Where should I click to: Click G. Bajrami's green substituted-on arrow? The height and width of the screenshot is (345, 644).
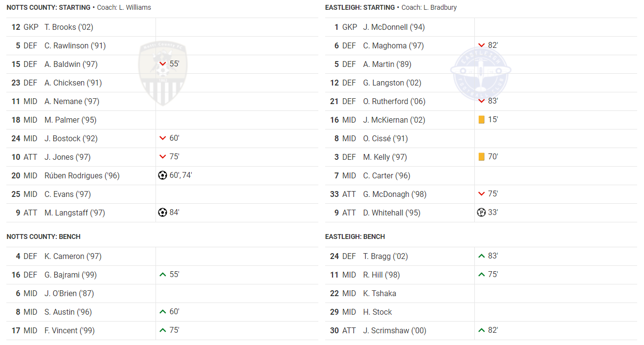pos(163,275)
